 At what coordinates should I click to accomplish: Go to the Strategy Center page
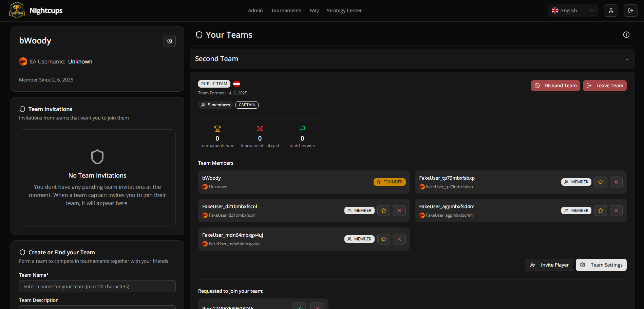(344, 11)
